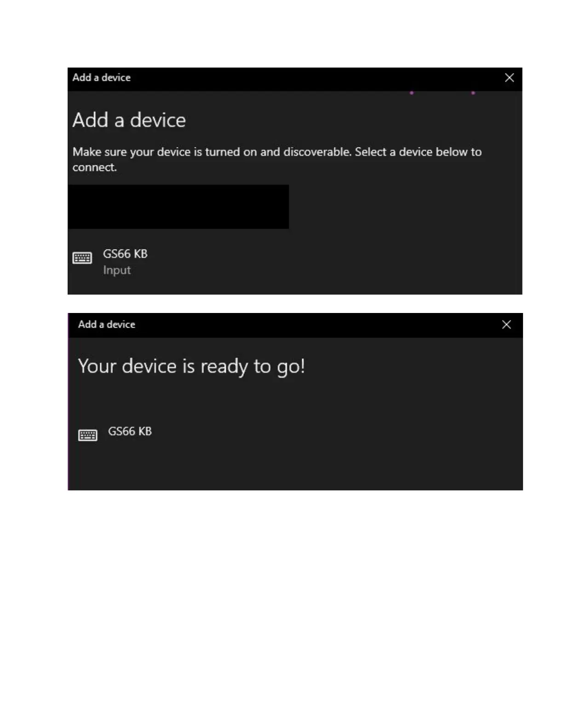Click the 'Make sure your device is turned on' instruction text
This screenshot has width=563, height=728.
[x=277, y=159]
